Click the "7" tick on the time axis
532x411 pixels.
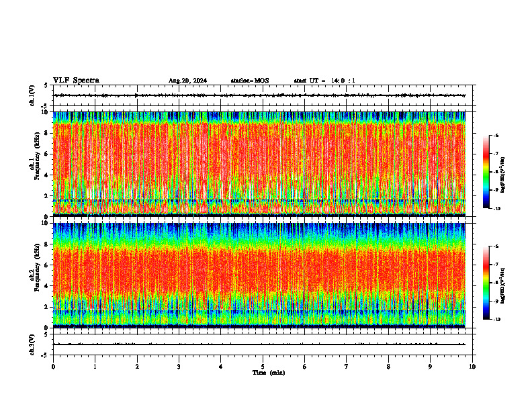pos(347,367)
